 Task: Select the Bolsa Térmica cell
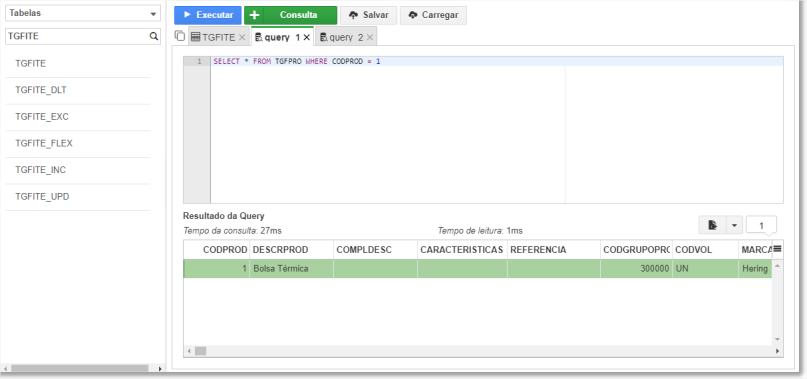click(x=292, y=269)
